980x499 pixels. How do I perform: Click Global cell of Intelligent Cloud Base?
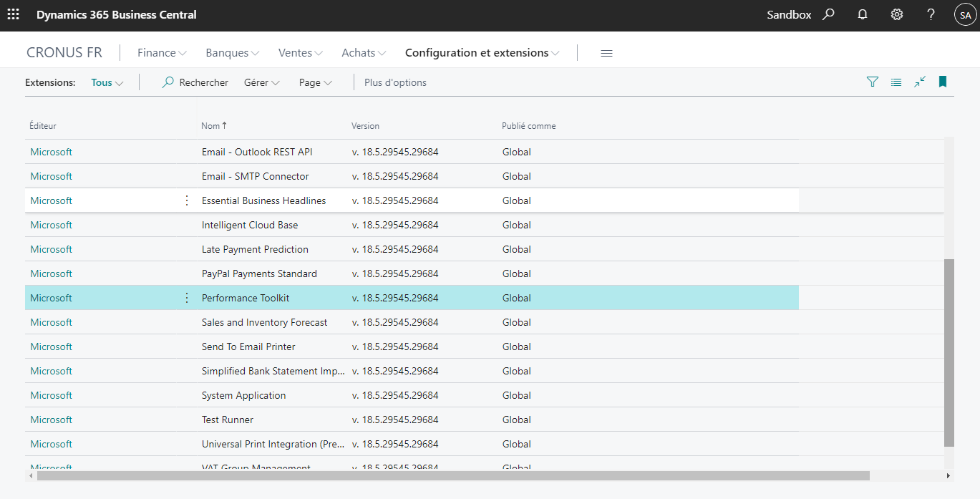click(517, 225)
